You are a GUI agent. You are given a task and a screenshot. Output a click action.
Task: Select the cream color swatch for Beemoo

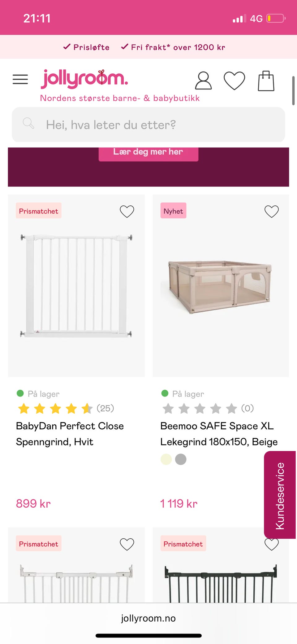coord(166,459)
